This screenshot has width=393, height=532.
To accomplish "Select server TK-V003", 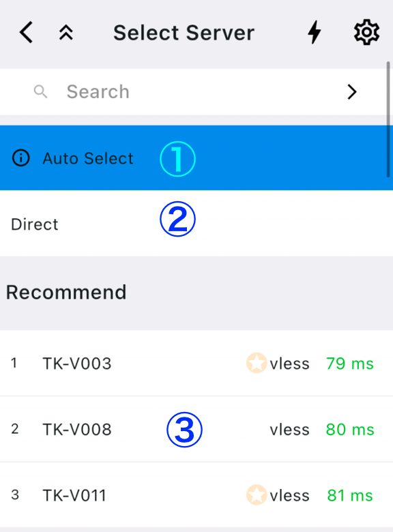I will click(196, 363).
